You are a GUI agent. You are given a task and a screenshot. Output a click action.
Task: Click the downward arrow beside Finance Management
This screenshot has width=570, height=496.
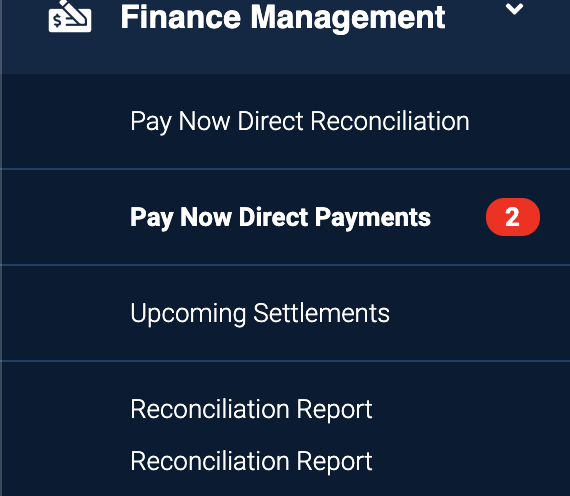pyautogui.click(x=514, y=9)
